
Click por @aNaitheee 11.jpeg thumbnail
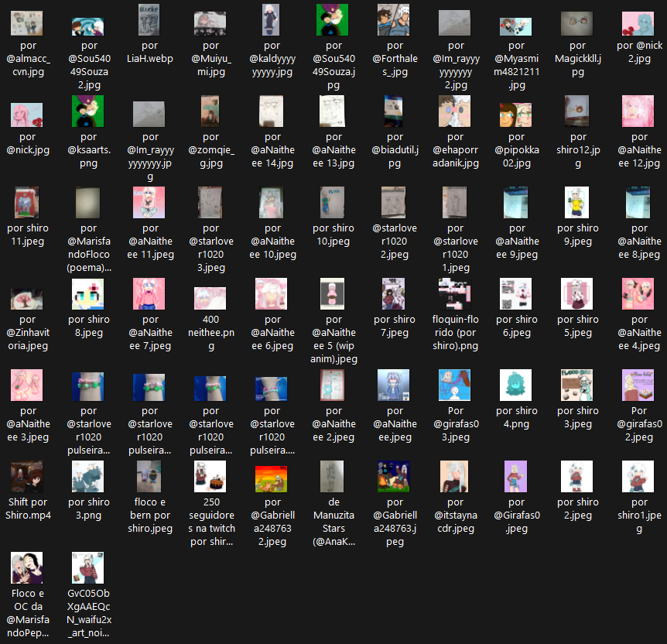pos(149,203)
